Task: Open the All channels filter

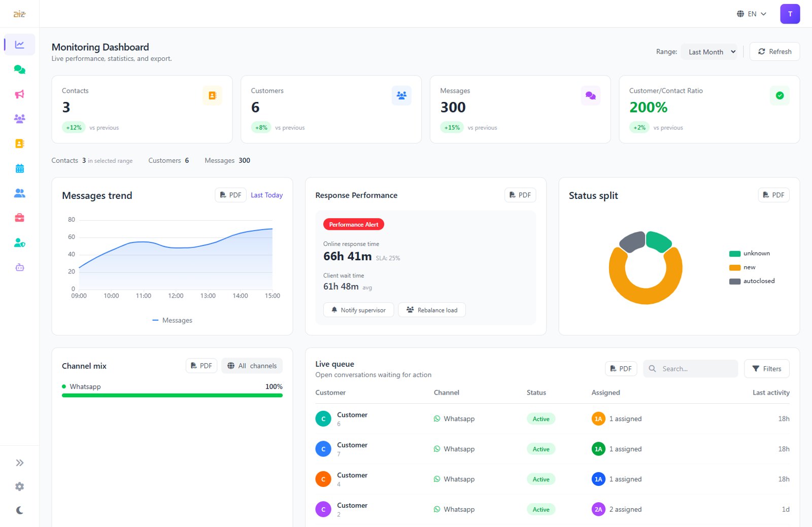Action: tap(252, 366)
